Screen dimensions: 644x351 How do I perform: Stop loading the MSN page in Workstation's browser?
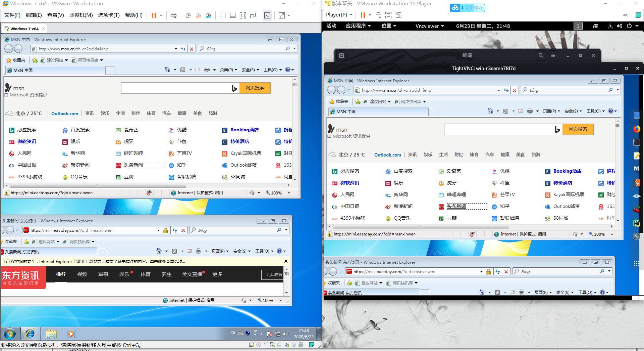192,49
